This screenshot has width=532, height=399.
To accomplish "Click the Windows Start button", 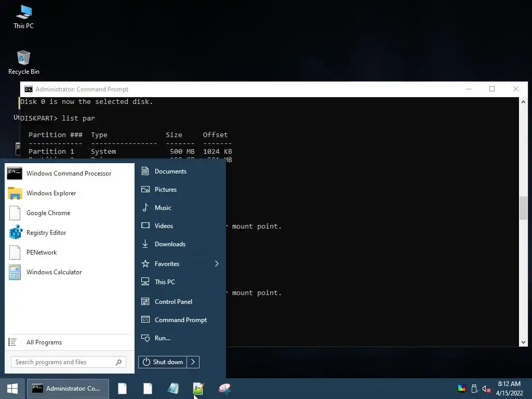I will 12,389.
